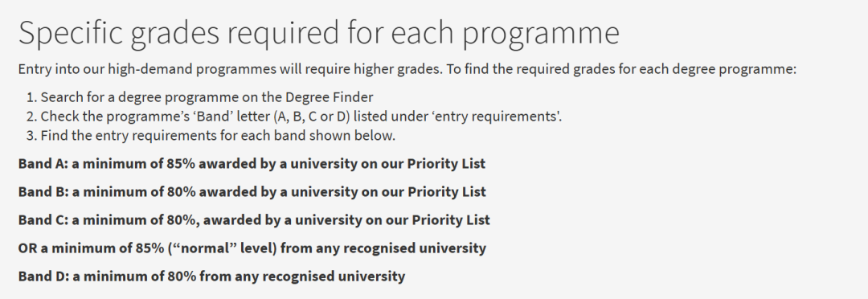This screenshot has width=868, height=299.
Task: Click the Band B minimum 80% line
Action: pos(252,192)
